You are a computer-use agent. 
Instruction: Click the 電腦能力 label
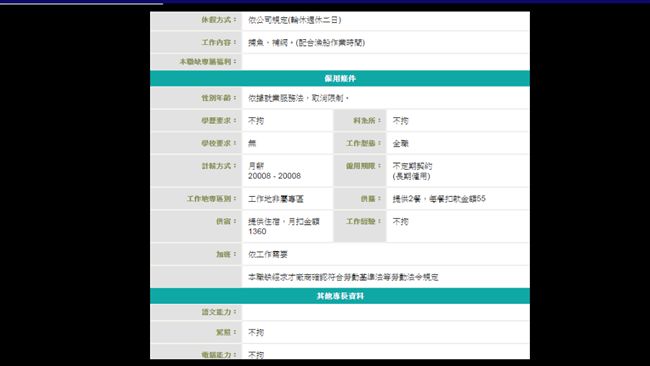[219, 354]
